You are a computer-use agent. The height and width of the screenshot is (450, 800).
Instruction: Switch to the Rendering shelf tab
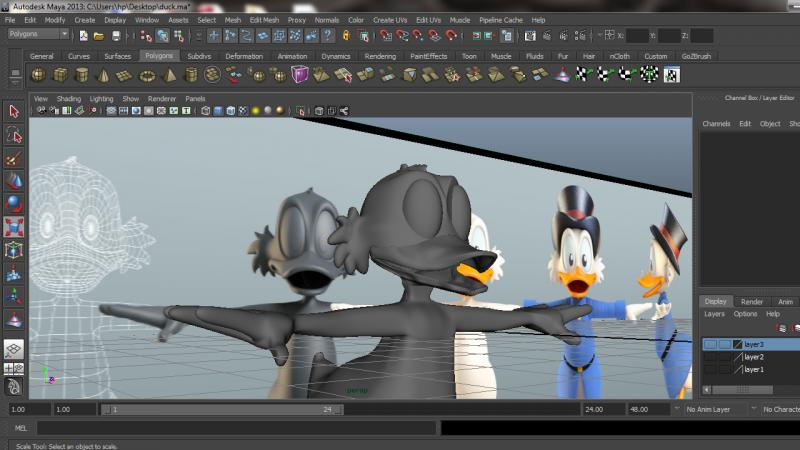click(x=380, y=56)
